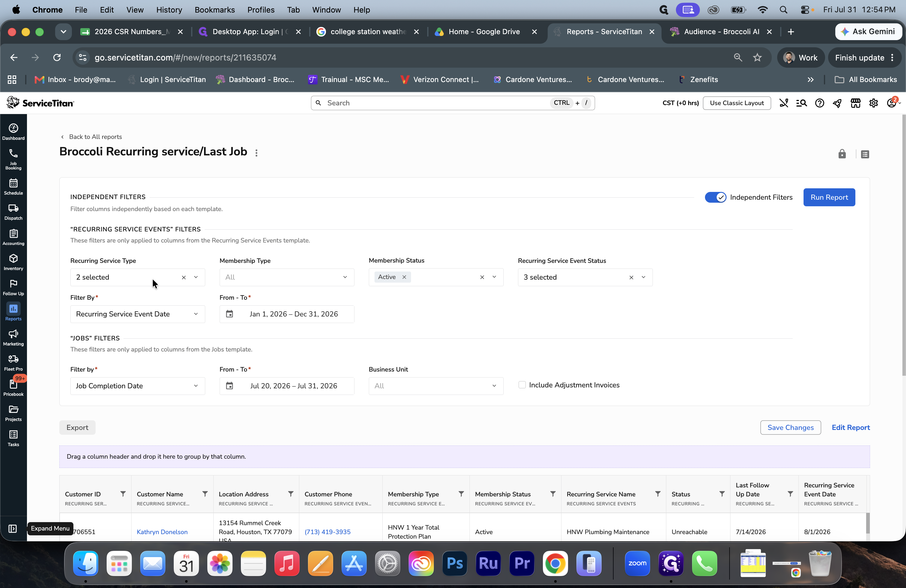Image resolution: width=906 pixels, height=588 pixels.
Task: Open the Dashboard sidebar icon
Action: (13, 132)
